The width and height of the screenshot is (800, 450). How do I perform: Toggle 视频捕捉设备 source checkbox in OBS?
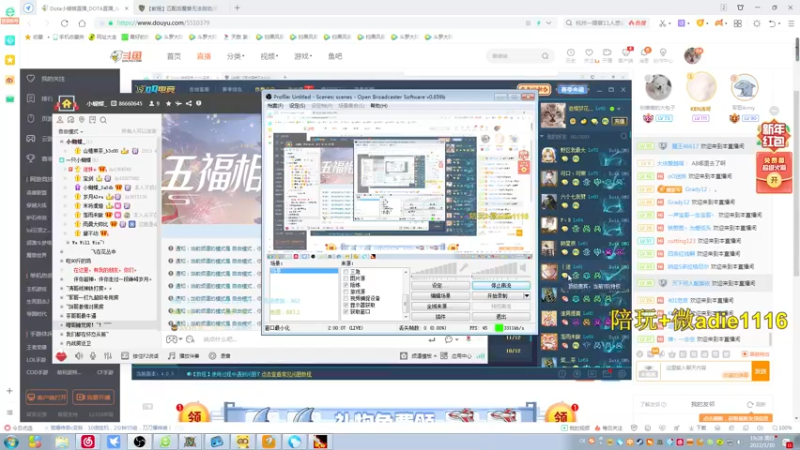(346, 298)
